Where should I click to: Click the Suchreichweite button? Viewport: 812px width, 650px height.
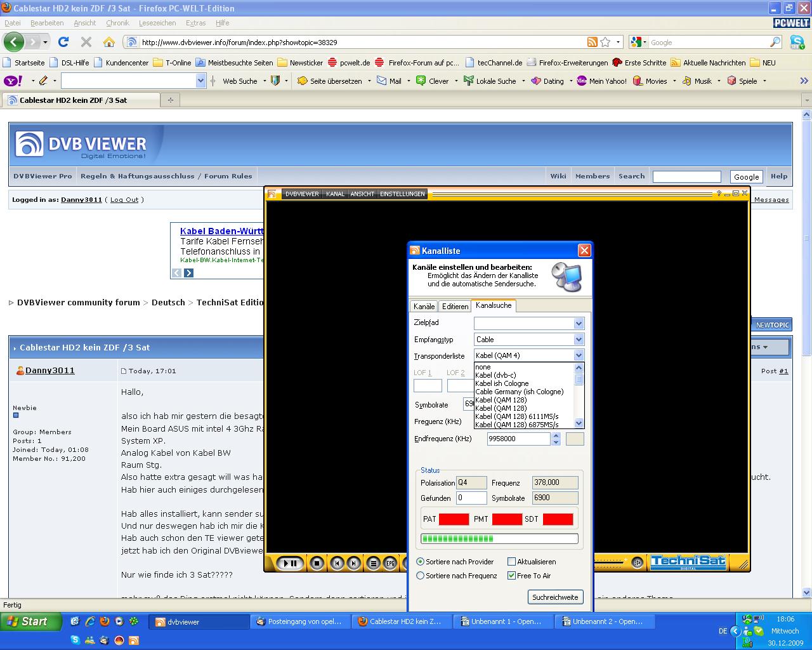pos(555,597)
